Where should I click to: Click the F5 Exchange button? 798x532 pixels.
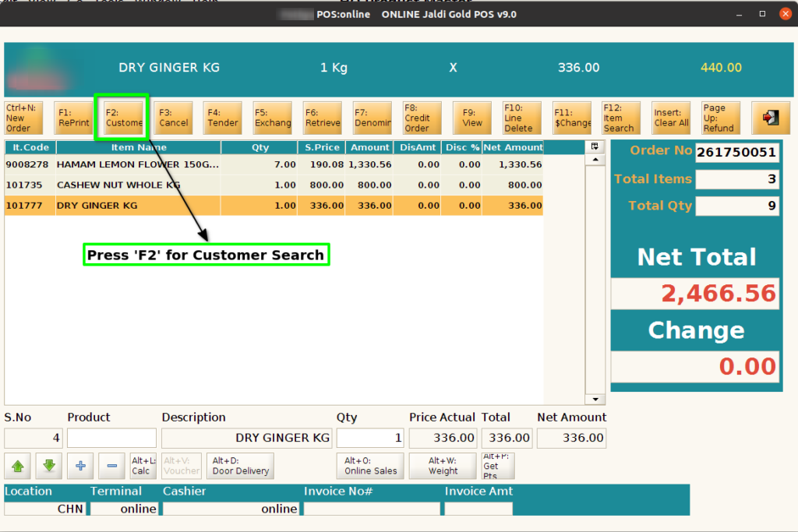[272, 118]
